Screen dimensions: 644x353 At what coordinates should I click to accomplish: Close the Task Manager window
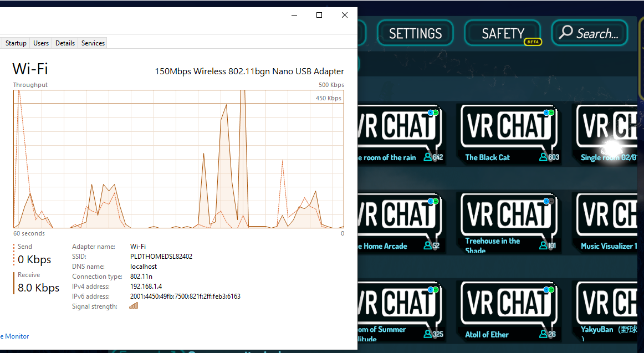[345, 15]
